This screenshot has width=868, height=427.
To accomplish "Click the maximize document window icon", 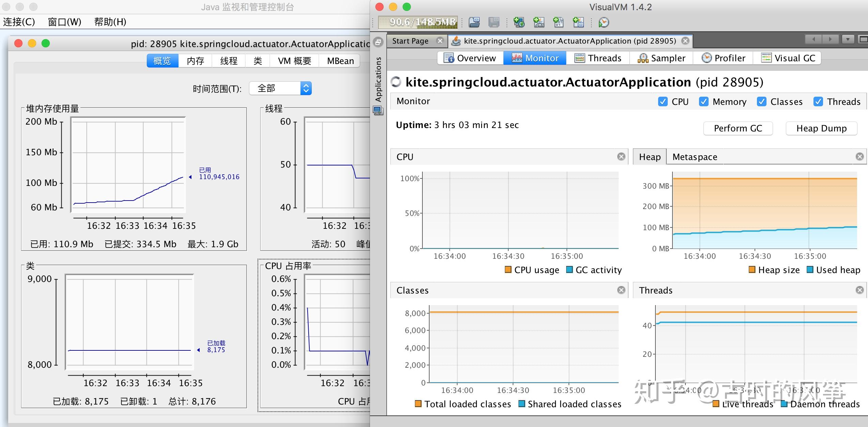I will pyautogui.click(x=863, y=39).
